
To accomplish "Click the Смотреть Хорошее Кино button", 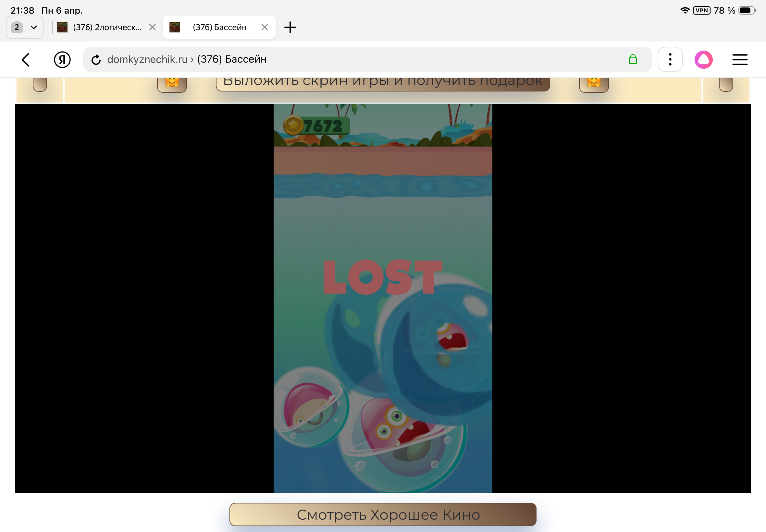I will coord(383,514).
